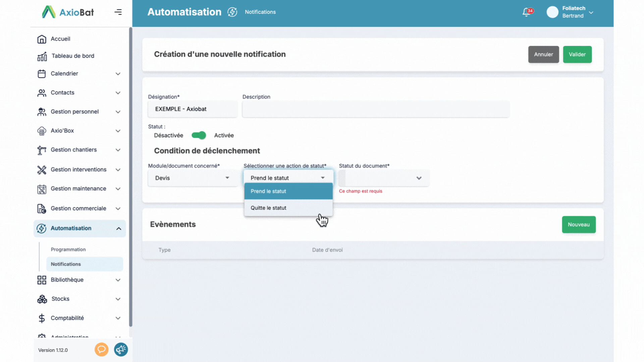Image resolution: width=644 pixels, height=362 pixels.
Task: Click the Stocks boxes icon
Action: [x=42, y=299]
